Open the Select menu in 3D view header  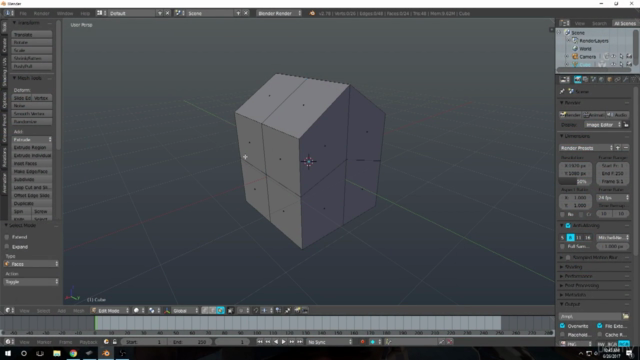tap(43, 311)
